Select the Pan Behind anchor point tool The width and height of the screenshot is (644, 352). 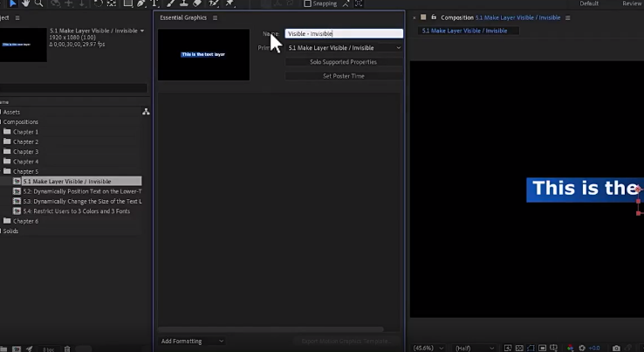[x=112, y=3]
